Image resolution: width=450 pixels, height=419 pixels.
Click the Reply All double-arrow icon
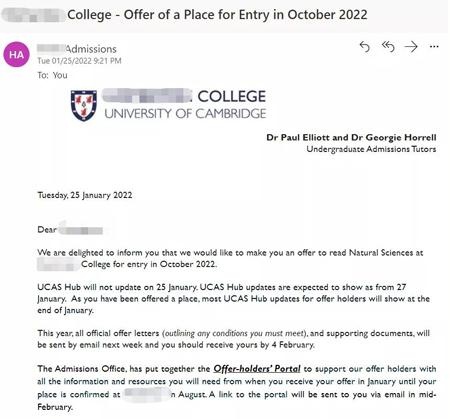point(388,47)
